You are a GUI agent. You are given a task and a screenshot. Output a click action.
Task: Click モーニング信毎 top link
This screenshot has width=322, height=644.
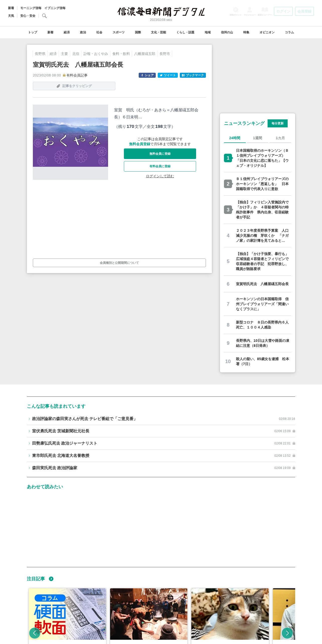click(x=31, y=8)
